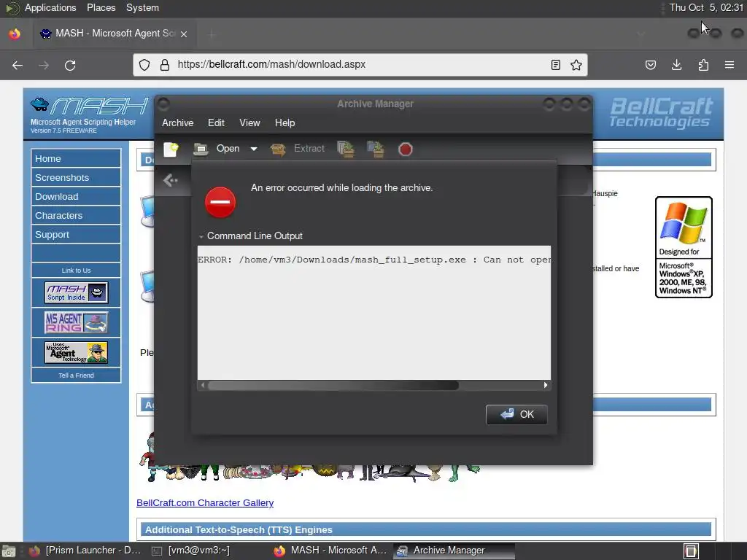The width and height of the screenshot is (747, 560).
Task: Go to Home in MASH sidebar
Action: click(x=76, y=158)
